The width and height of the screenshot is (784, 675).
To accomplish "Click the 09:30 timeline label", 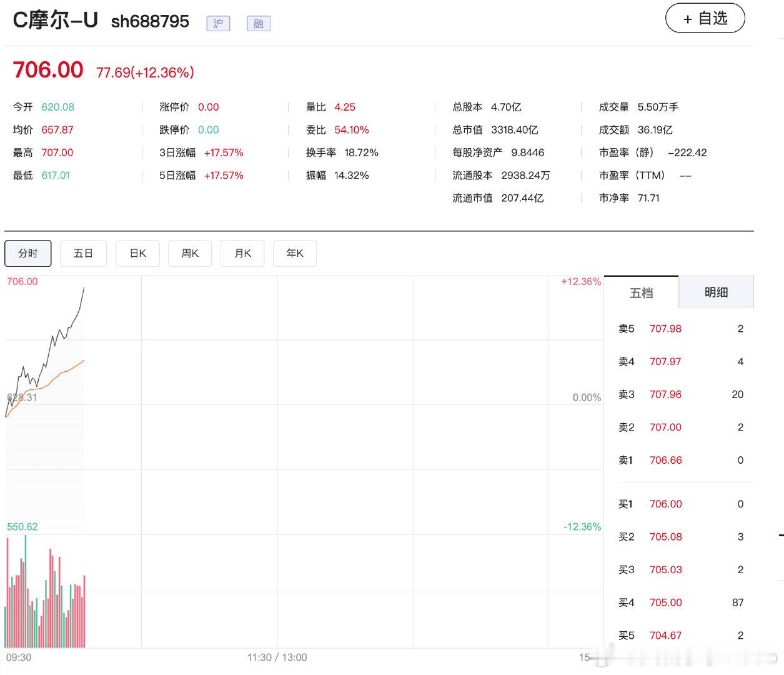I will coord(19,657).
